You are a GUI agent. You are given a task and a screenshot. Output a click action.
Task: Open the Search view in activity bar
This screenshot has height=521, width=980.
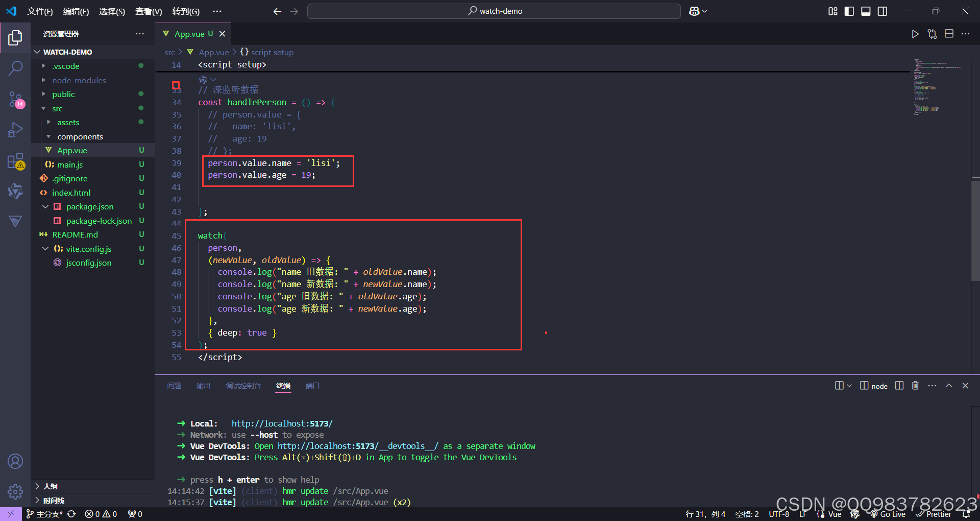pyautogui.click(x=15, y=67)
